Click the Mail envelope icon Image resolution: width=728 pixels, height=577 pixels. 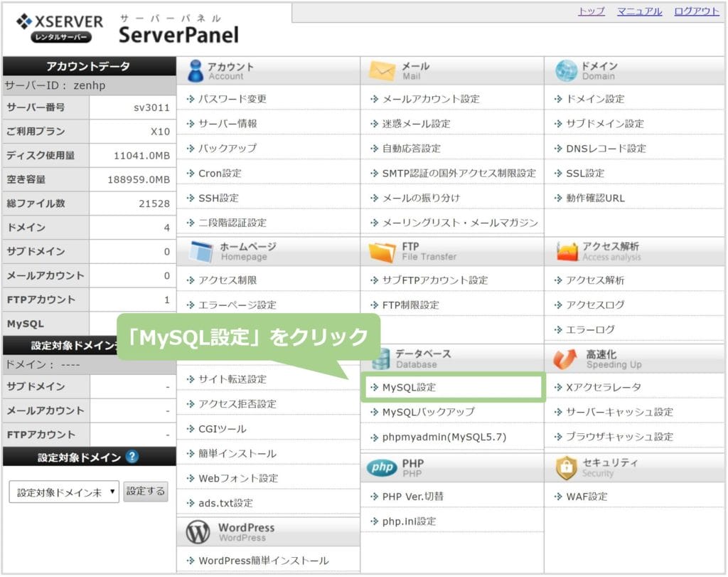[x=382, y=71]
